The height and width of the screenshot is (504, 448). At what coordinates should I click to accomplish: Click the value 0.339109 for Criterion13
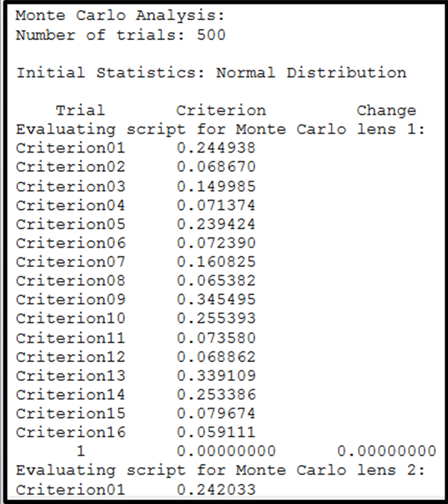[x=216, y=375]
